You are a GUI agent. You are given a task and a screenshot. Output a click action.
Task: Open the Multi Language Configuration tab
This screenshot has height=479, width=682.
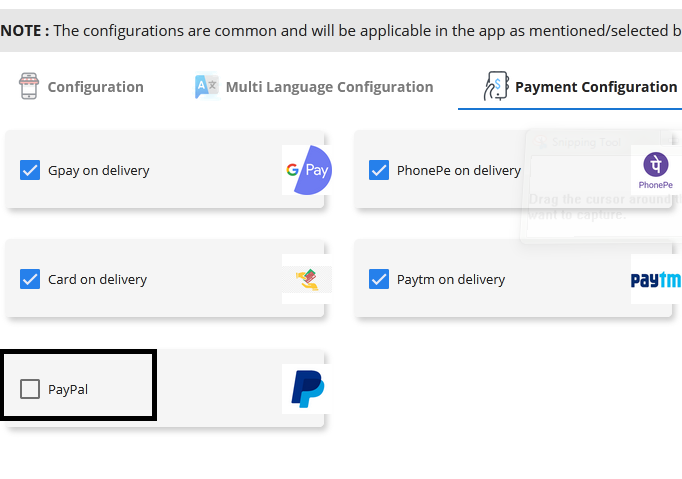[x=329, y=87]
